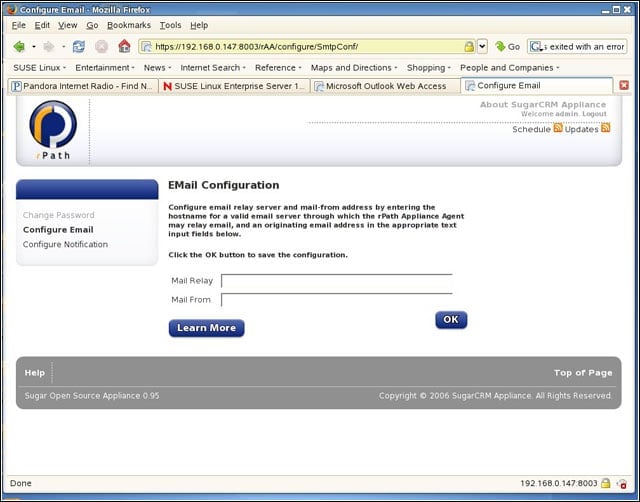Expand the Internet Search bookmarks folder
The height and width of the screenshot is (502, 640).
click(x=213, y=68)
